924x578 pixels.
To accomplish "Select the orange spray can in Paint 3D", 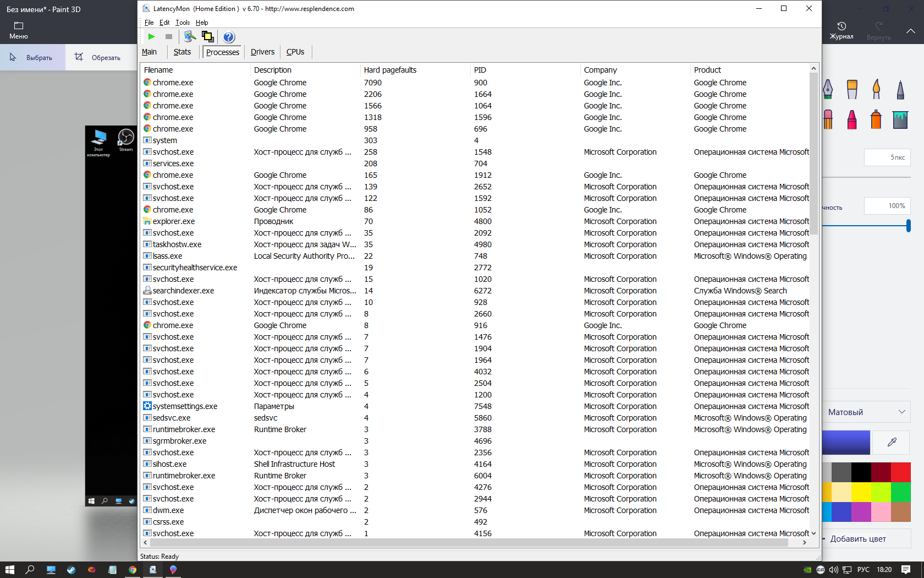I will pos(876,119).
